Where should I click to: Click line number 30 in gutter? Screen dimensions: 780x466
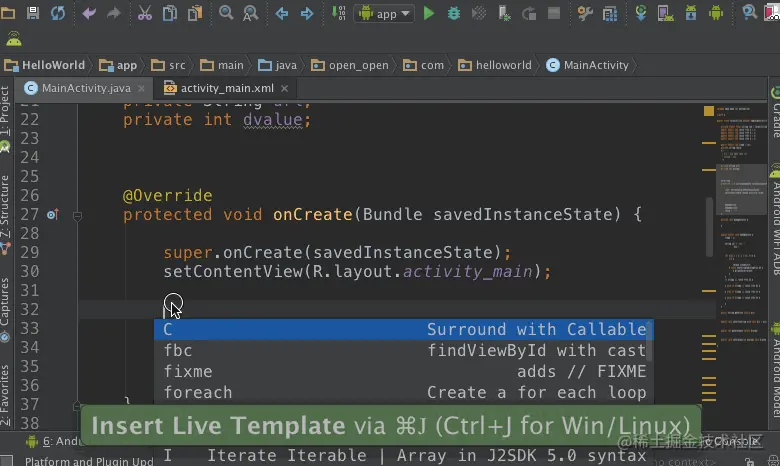[x=29, y=272]
